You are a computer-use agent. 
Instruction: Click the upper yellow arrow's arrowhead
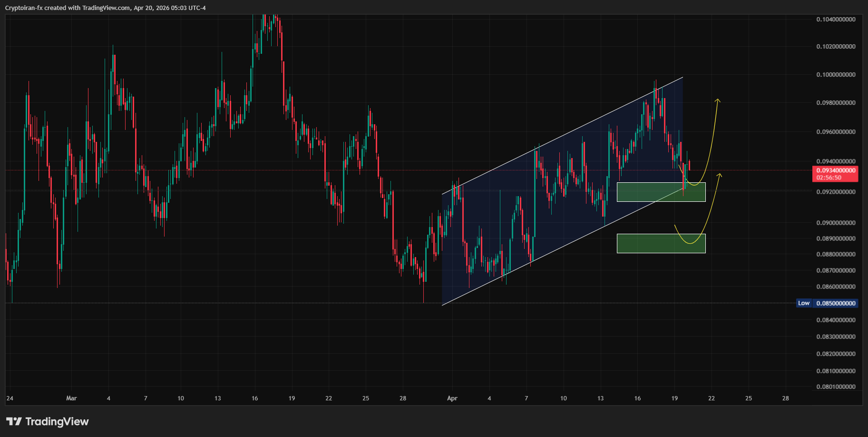[x=718, y=100]
